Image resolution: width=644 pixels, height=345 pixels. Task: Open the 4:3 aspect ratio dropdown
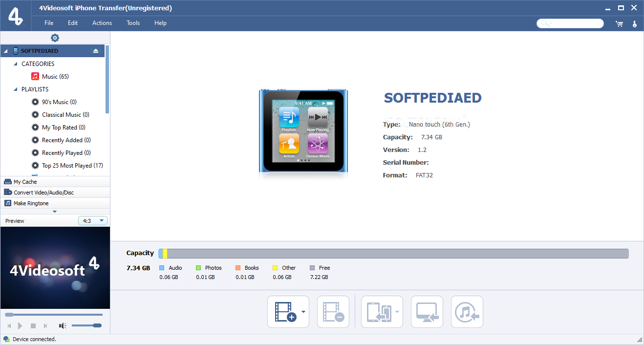(x=93, y=221)
